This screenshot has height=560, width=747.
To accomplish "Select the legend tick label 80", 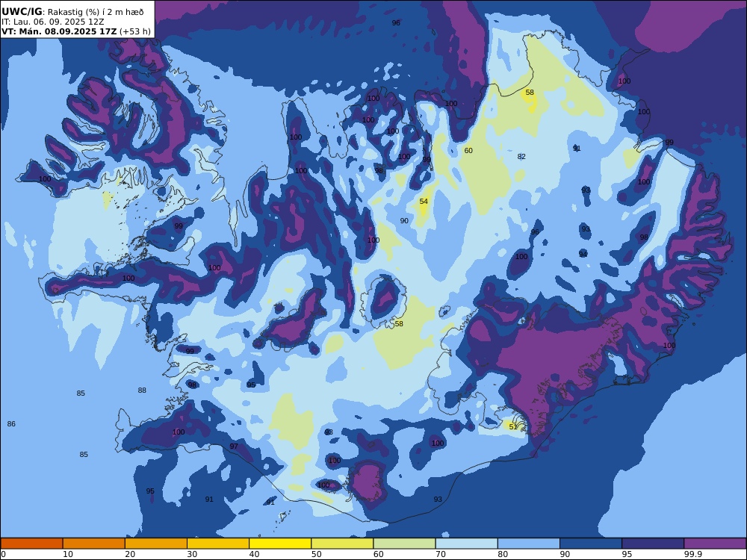I will [x=503, y=554].
